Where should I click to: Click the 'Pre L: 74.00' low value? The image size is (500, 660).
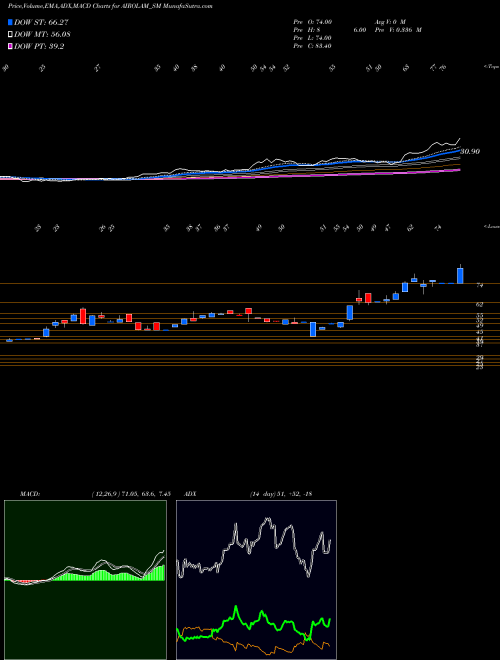[313, 38]
